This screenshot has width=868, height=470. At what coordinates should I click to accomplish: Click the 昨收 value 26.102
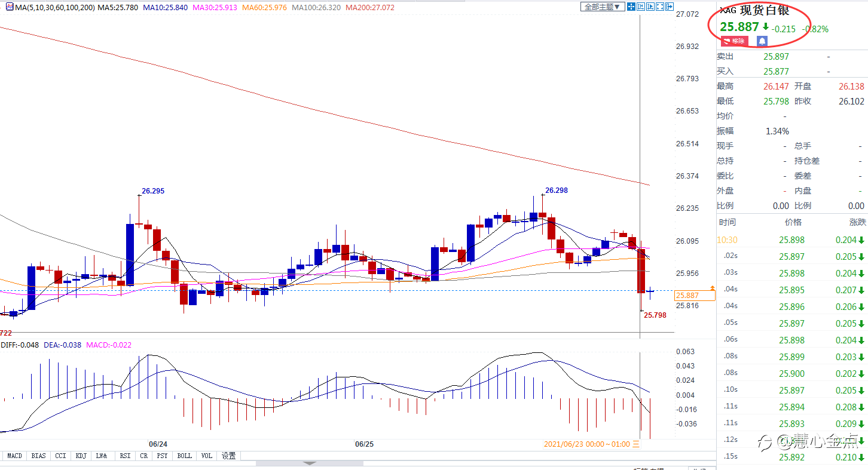(x=851, y=102)
